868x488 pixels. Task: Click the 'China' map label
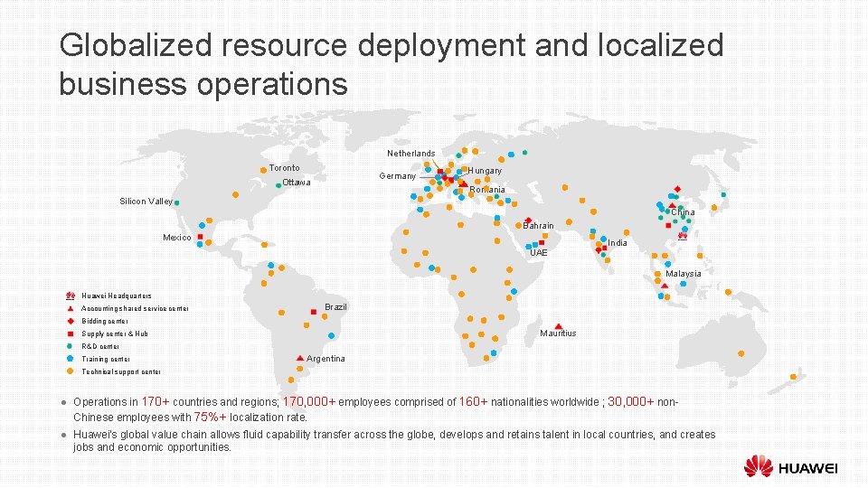[683, 211]
